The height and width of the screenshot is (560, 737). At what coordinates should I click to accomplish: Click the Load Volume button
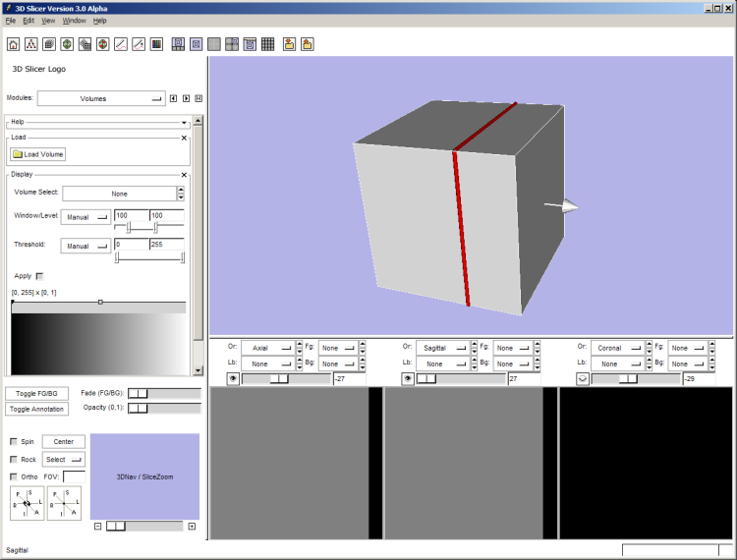pyautogui.click(x=38, y=154)
